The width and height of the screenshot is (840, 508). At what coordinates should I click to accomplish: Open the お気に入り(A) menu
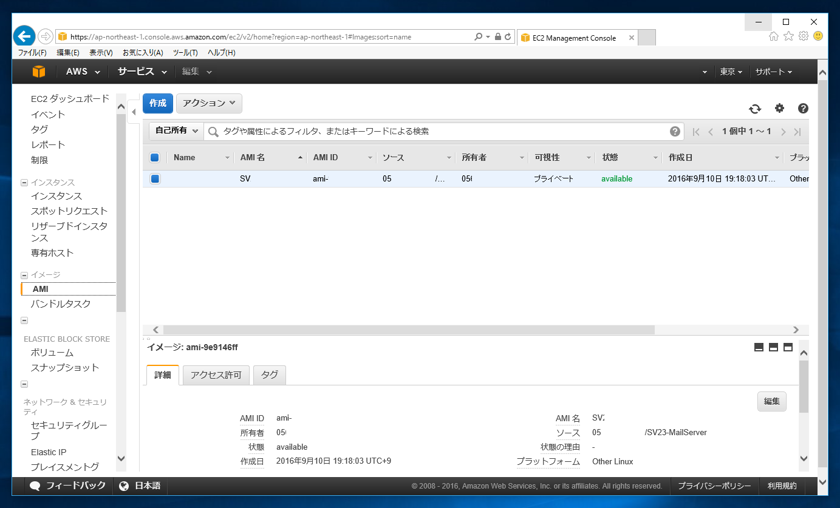[x=142, y=53]
